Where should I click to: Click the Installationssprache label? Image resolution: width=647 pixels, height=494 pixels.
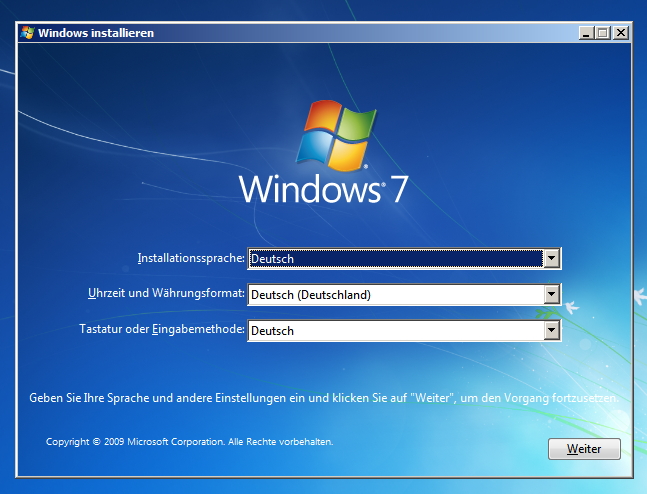(x=191, y=258)
